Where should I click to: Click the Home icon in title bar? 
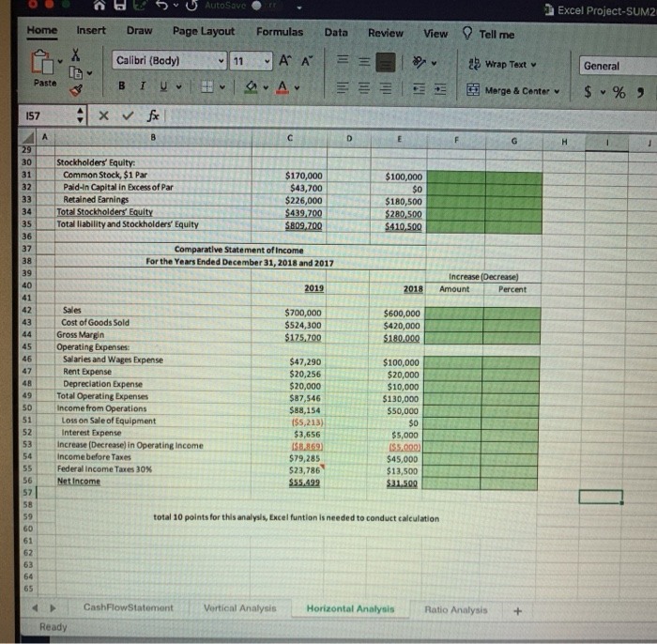coord(99,5)
